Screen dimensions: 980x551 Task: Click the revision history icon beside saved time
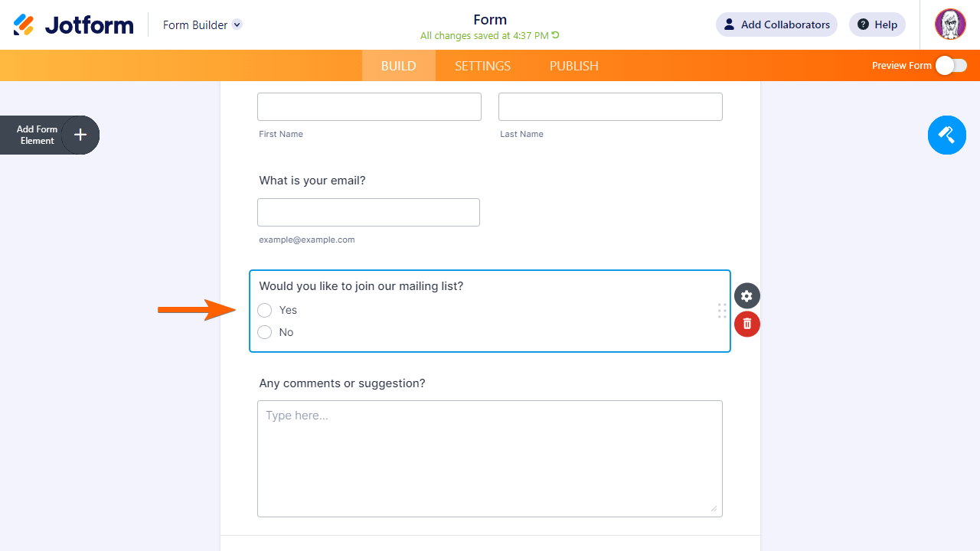[556, 35]
